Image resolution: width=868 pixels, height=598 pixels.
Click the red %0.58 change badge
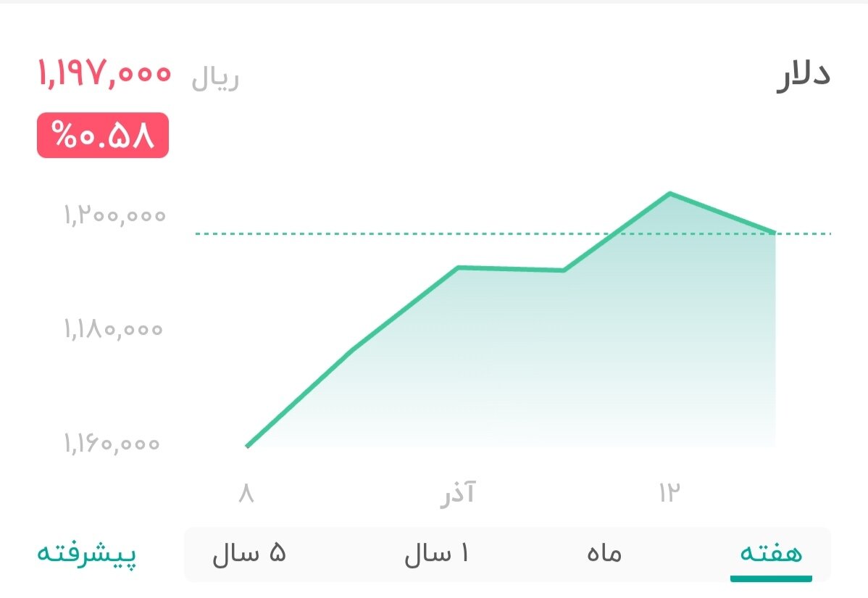coord(101,135)
